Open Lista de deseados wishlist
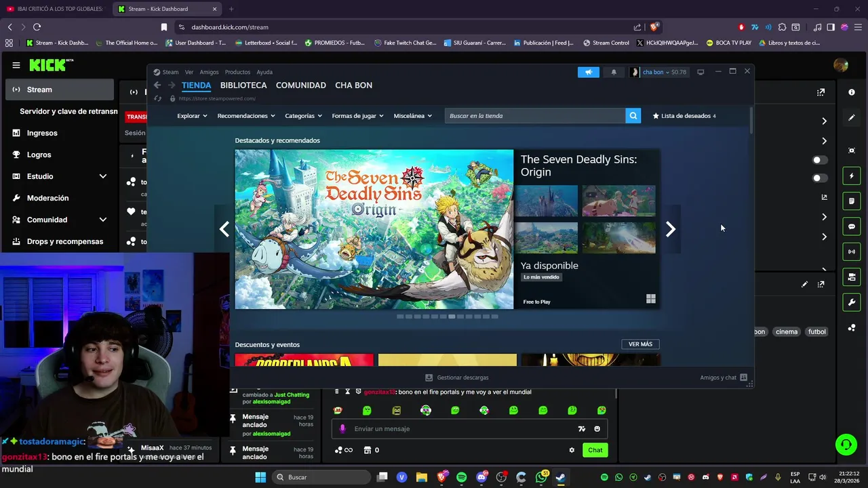Image resolution: width=868 pixels, height=488 pixels. (684, 116)
